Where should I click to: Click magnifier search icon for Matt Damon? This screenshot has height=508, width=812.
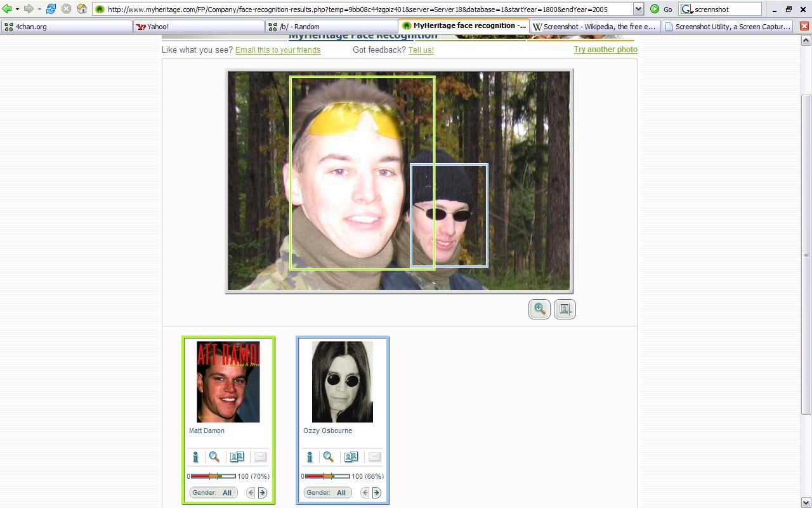tap(214, 457)
